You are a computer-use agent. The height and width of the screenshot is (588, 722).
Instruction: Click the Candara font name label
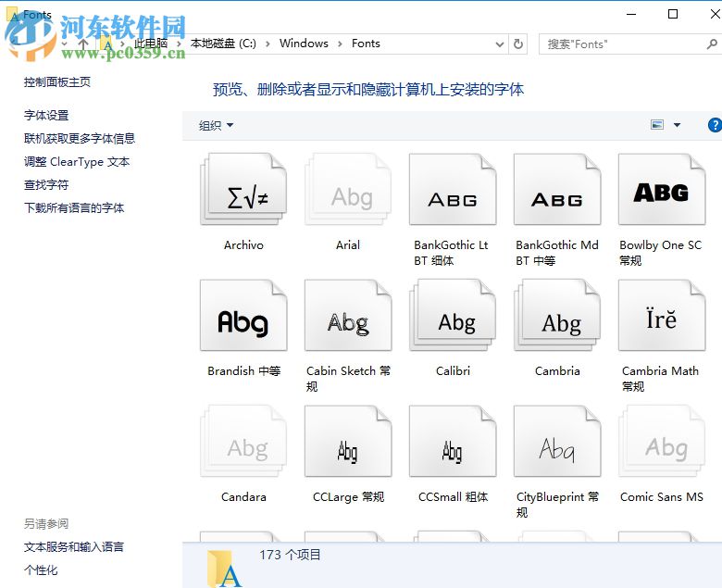243,497
